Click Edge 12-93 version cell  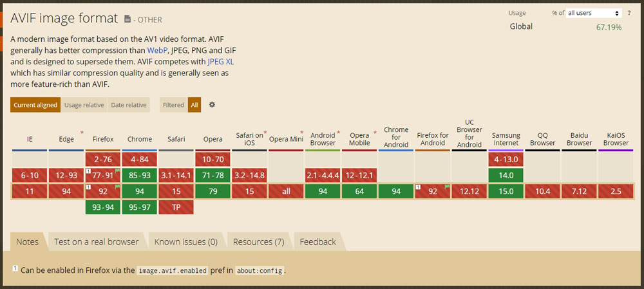(x=66, y=175)
